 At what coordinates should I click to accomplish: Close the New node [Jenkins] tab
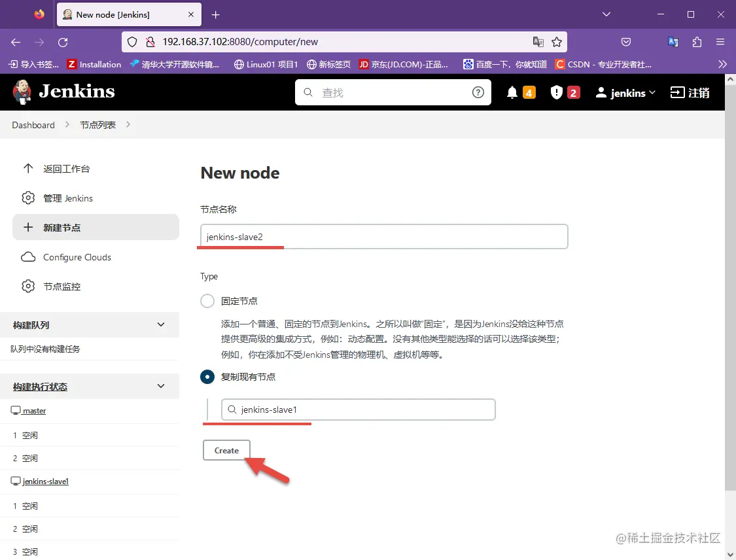pyautogui.click(x=191, y=14)
